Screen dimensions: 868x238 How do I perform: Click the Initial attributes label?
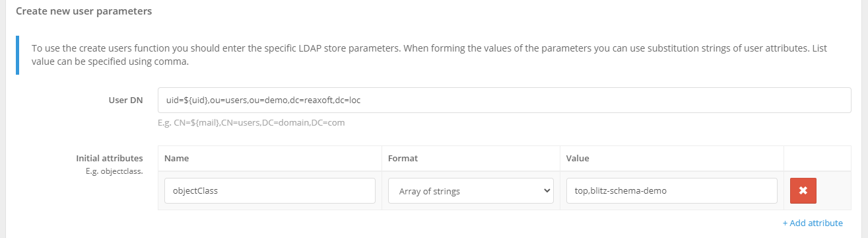pos(110,158)
